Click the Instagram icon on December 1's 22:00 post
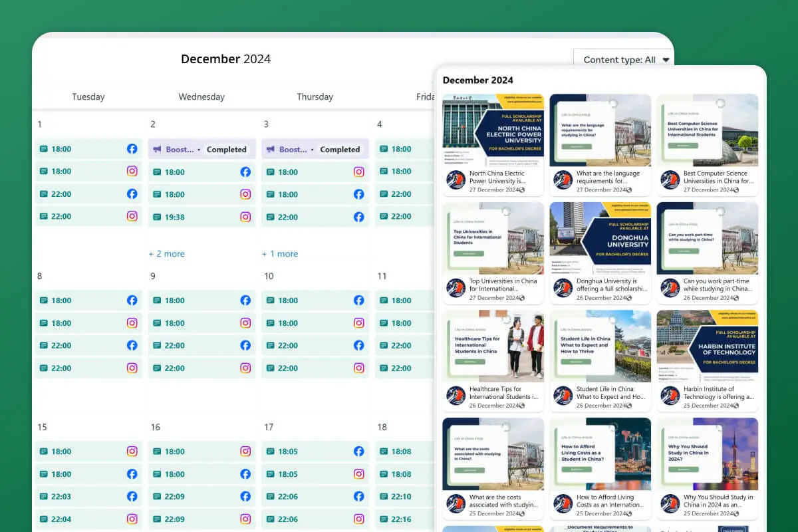798x532 pixels. 132,216
